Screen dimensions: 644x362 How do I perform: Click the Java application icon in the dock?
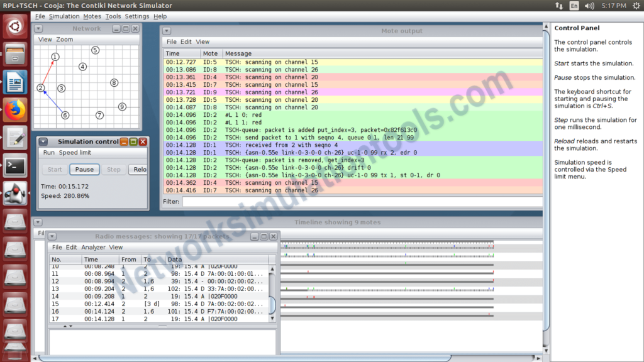click(14, 193)
